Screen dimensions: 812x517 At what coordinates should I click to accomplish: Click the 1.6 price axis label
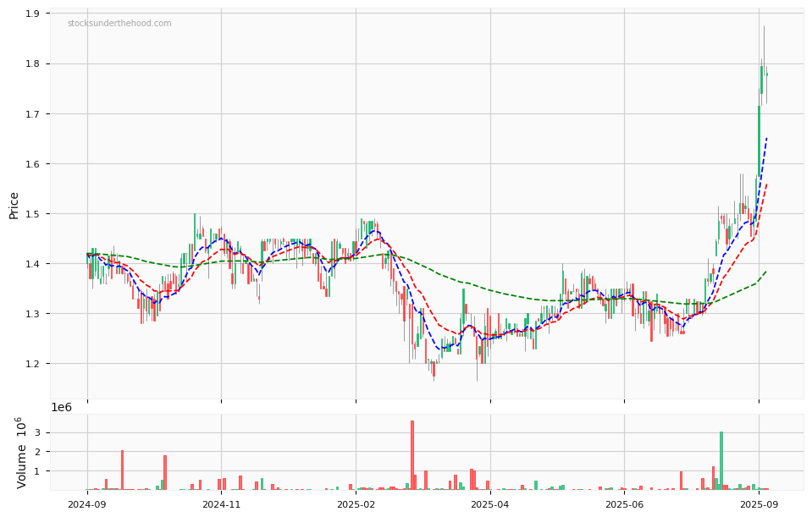(34, 163)
